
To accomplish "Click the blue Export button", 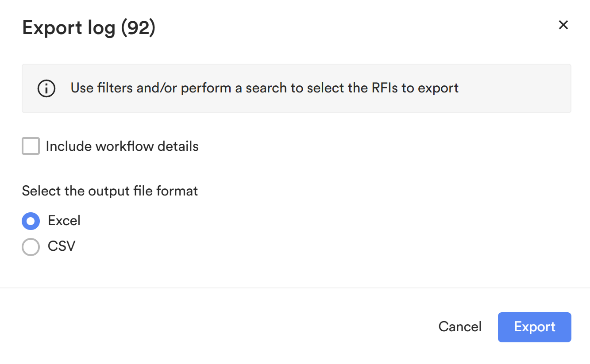I will [534, 327].
